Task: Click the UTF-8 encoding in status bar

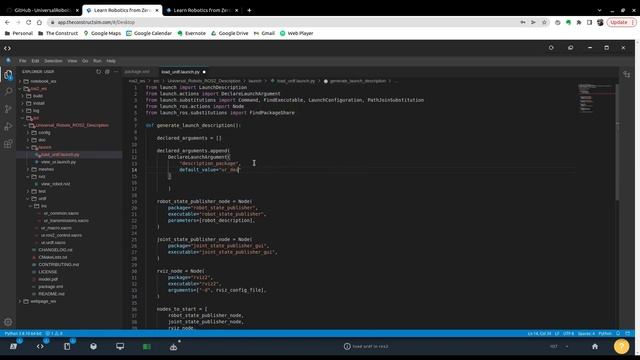Action: [568, 333]
